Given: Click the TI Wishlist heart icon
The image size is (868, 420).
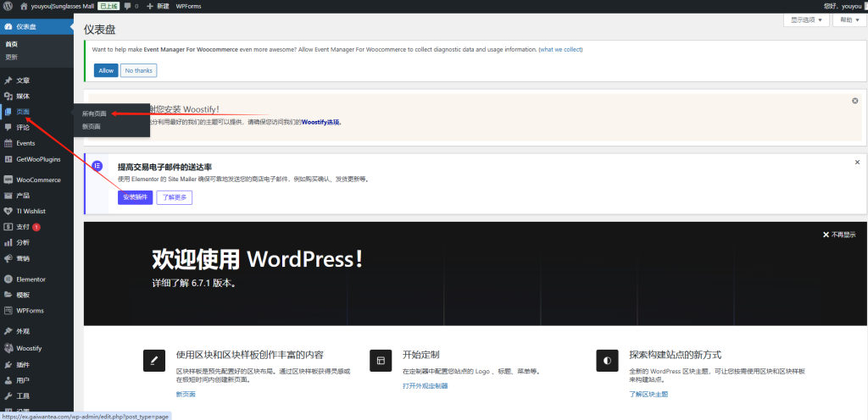Looking at the screenshot, I should [x=8, y=211].
